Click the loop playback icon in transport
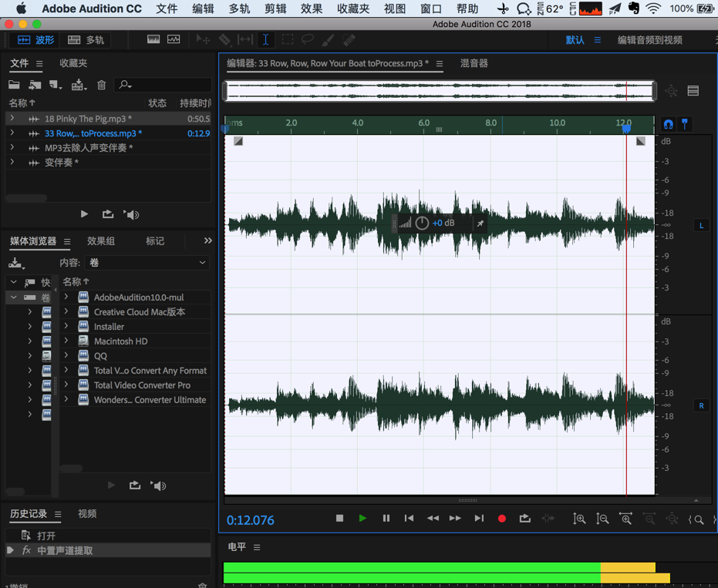 click(524, 519)
